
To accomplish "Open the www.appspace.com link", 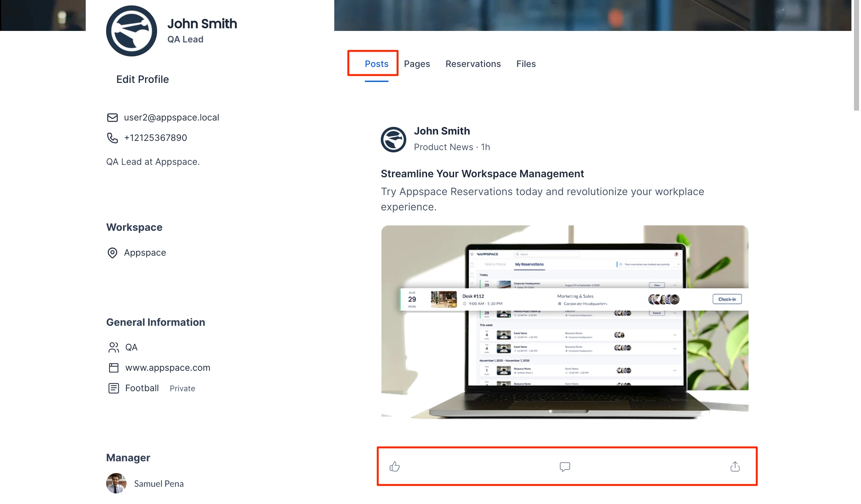I will point(168,368).
